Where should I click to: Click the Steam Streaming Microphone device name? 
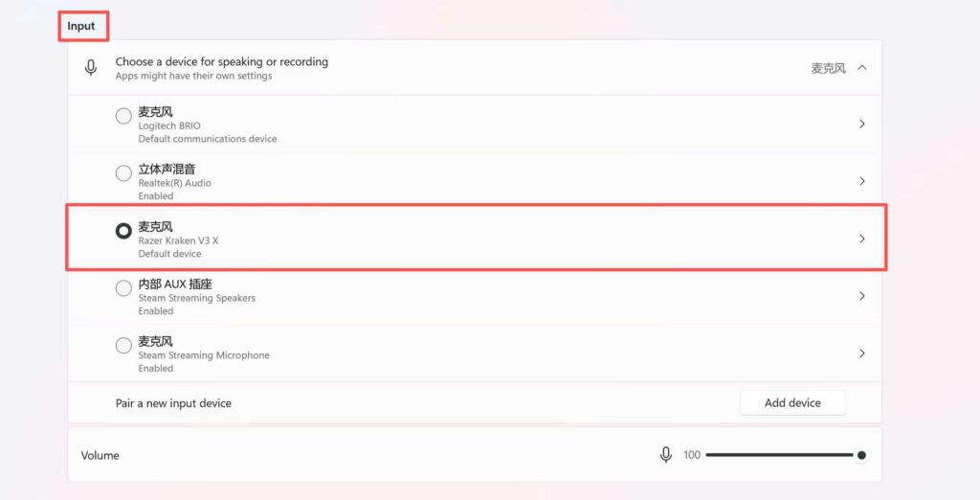[x=204, y=355]
